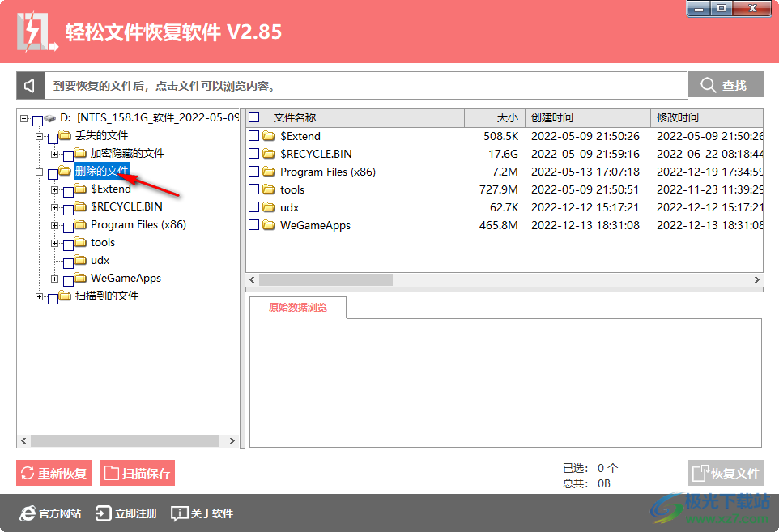
Task: Check the $Extend row in the file list
Action: [x=254, y=135]
